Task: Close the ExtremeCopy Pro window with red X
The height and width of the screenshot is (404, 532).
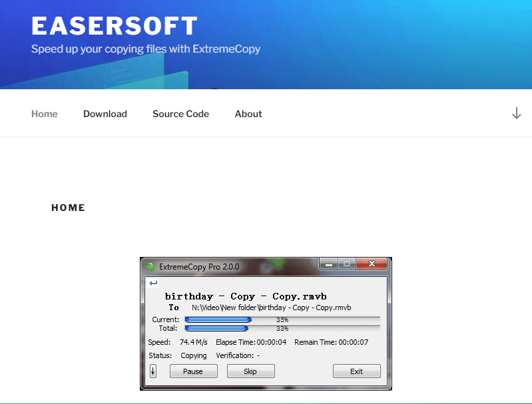Action: [x=372, y=264]
